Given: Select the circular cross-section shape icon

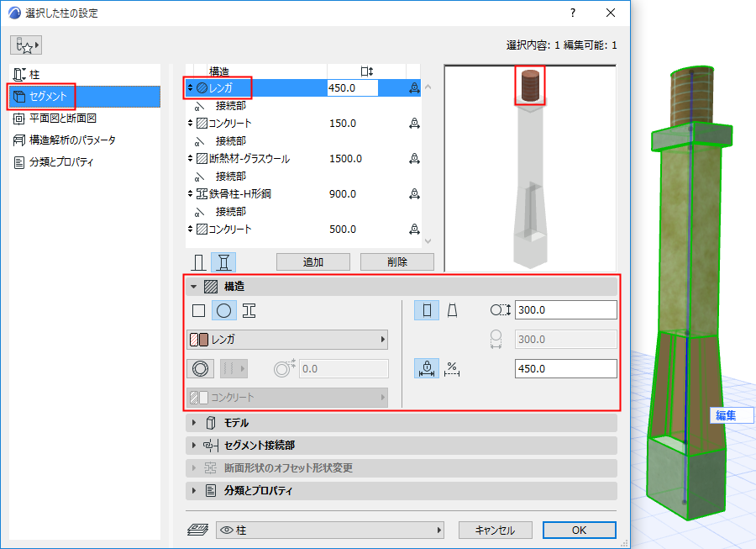Looking at the screenshot, I should click(x=223, y=309).
